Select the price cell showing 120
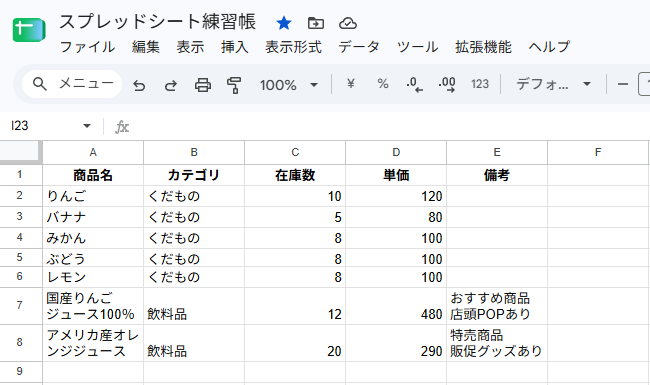Screen dimensions: 650x385 (396, 196)
